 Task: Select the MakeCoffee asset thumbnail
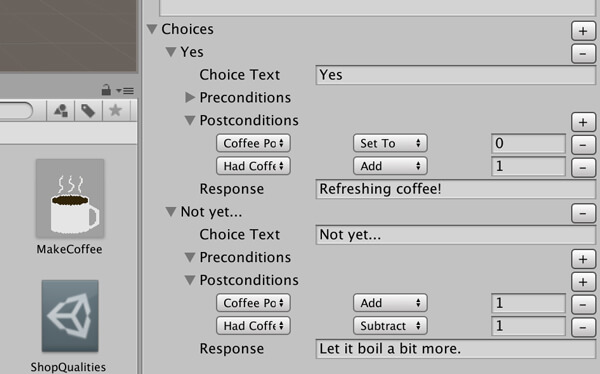(70, 199)
